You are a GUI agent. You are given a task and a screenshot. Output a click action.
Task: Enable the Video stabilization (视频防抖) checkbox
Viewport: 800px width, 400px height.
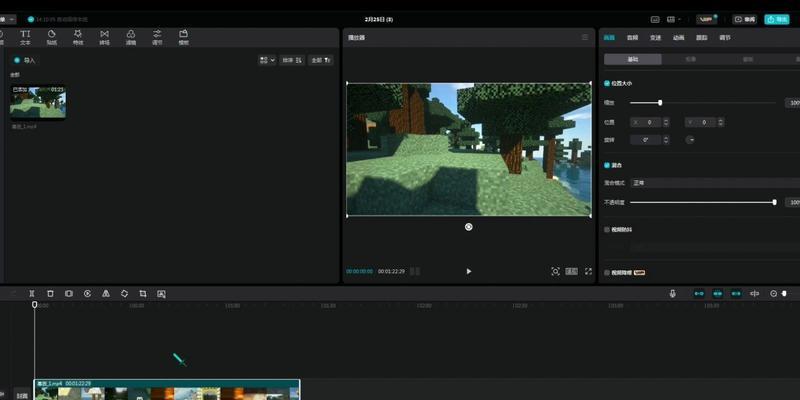[x=607, y=230]
